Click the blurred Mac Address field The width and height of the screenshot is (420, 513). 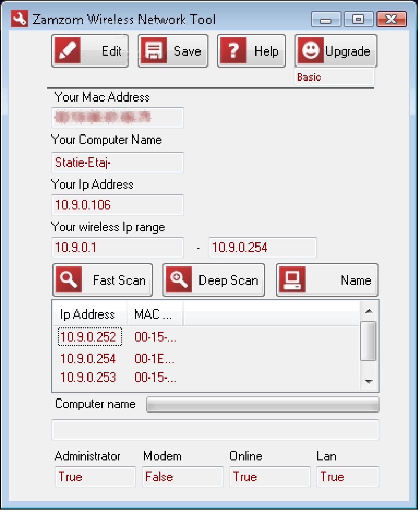pos(118,118)
